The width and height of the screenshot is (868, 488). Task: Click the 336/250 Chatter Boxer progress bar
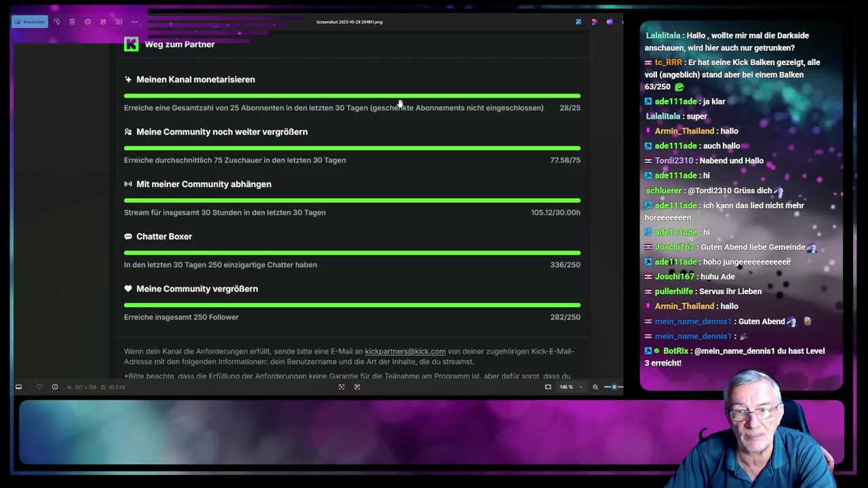(x=352, y=253)
